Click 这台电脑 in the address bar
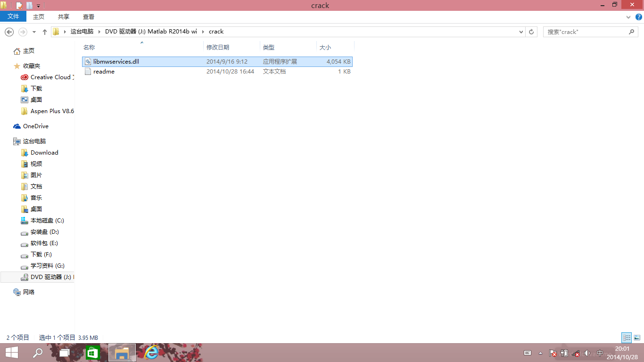644x362 pixels. click(x=82, y=32)
